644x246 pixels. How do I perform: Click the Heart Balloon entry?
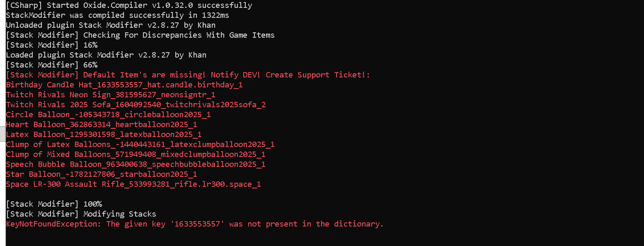(x=102, y=125)
